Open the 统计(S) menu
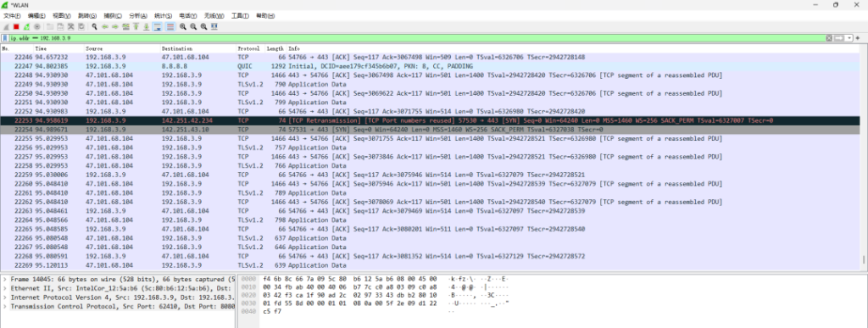Image resolution: width=868 pixels, height=328 pixels. tap(163, 15)
